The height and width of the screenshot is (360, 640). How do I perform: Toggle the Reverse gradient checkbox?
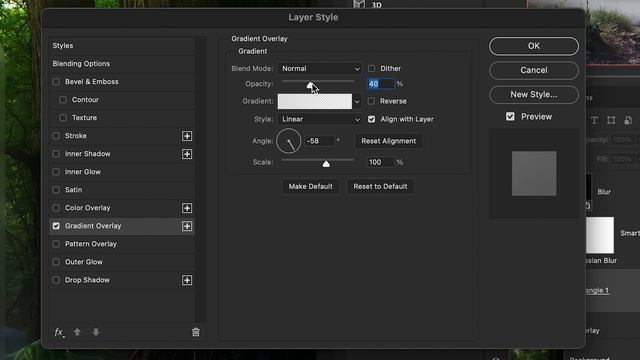pyautogui.click(x=371, y=101)
